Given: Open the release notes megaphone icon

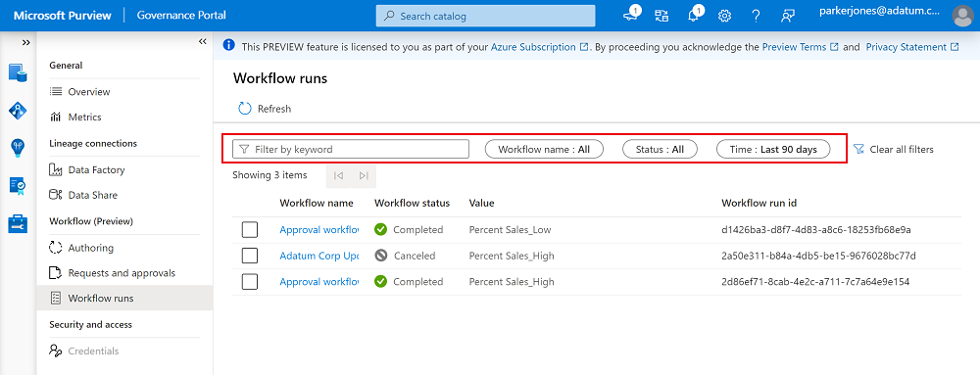Looking at the screenshot, I should click(x=630, y=16).
